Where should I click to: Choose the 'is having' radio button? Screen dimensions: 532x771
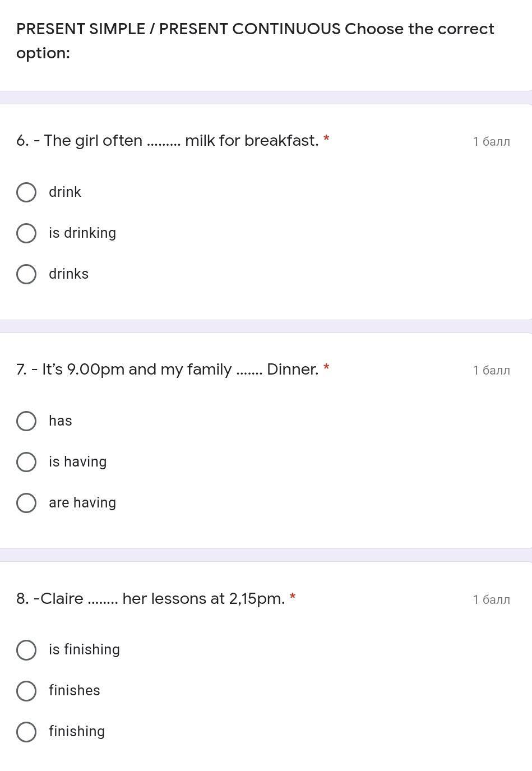pos(26,462)
